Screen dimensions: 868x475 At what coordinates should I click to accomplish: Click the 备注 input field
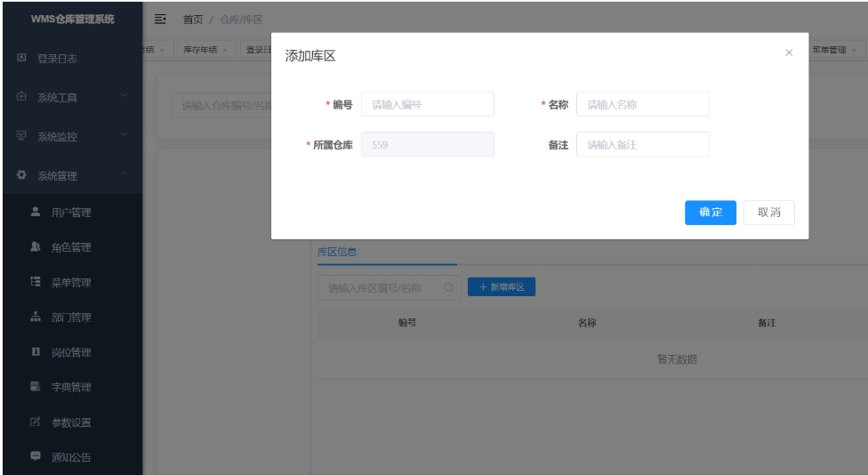click(642, 145)
